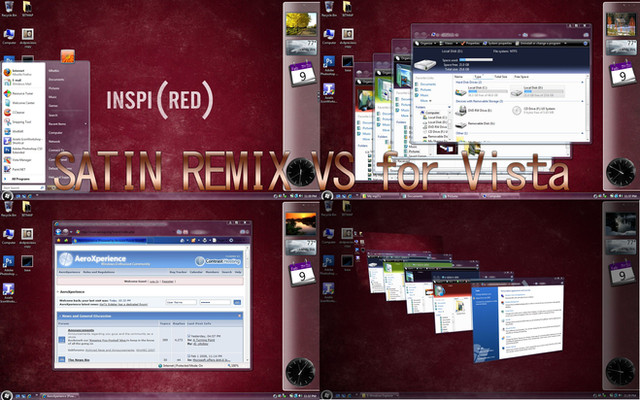Select Local Disk (D:) drive icon in file list

(516, 92)
